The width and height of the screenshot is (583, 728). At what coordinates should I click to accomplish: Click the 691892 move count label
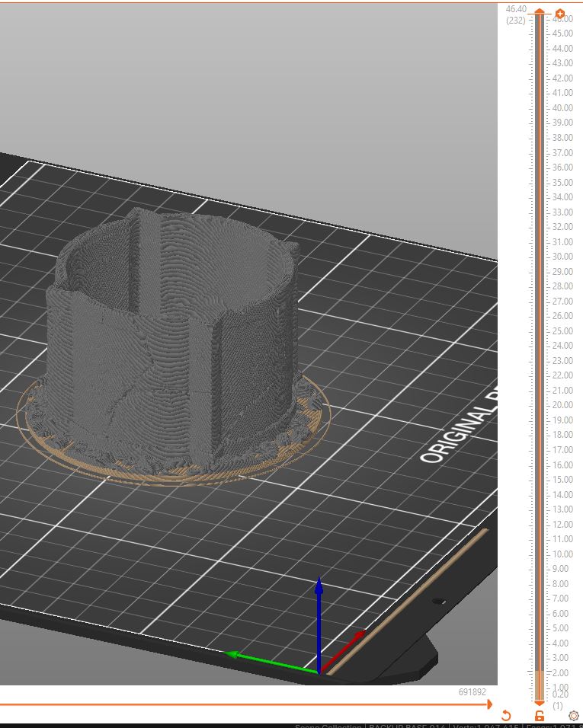coord(472,692)
